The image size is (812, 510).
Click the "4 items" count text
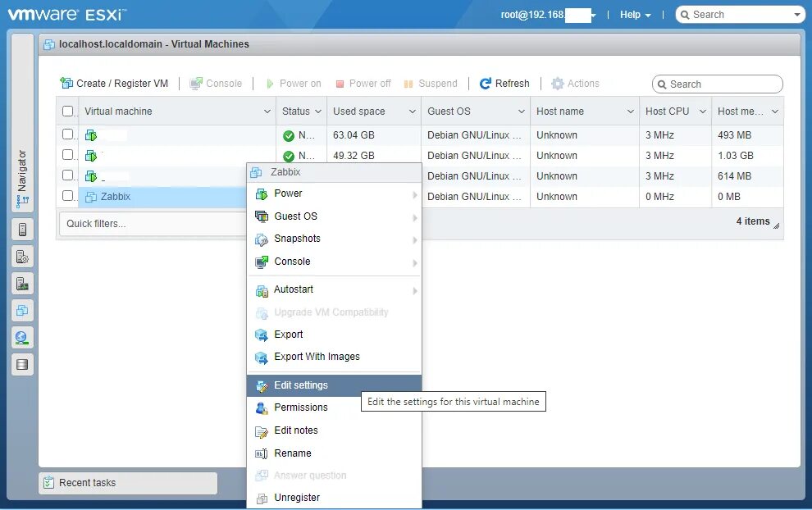tap(753, 221)
